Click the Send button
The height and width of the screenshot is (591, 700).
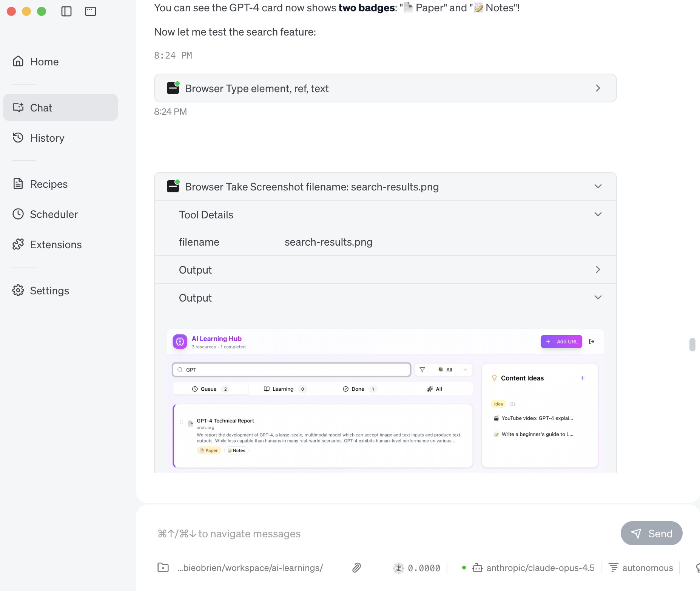pos(652,533)
